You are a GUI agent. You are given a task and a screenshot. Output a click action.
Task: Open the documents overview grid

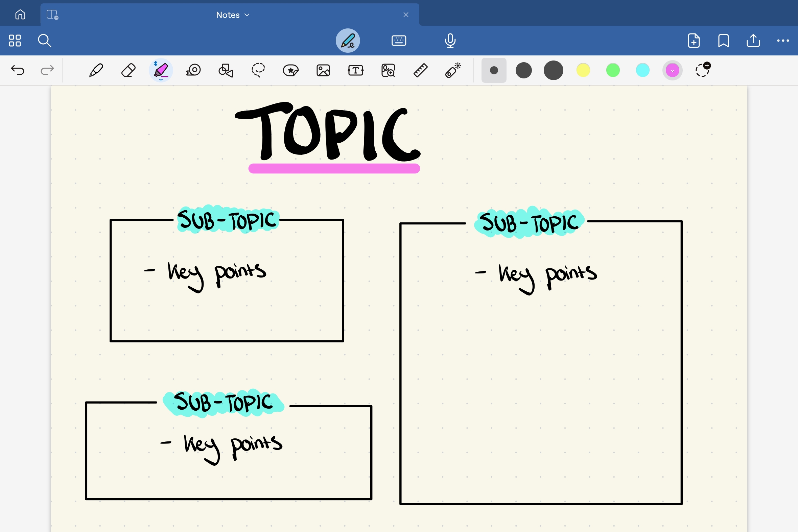click(x=14, y=40)
